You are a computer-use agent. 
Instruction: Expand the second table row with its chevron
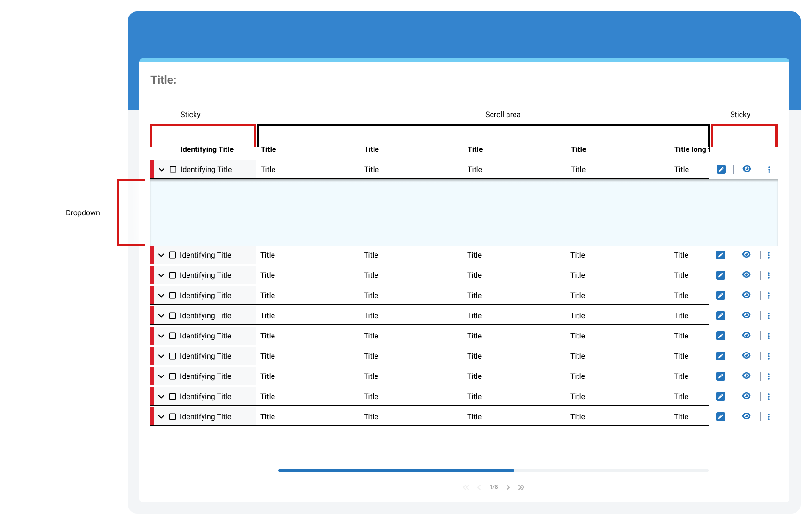tap(161, 255)
